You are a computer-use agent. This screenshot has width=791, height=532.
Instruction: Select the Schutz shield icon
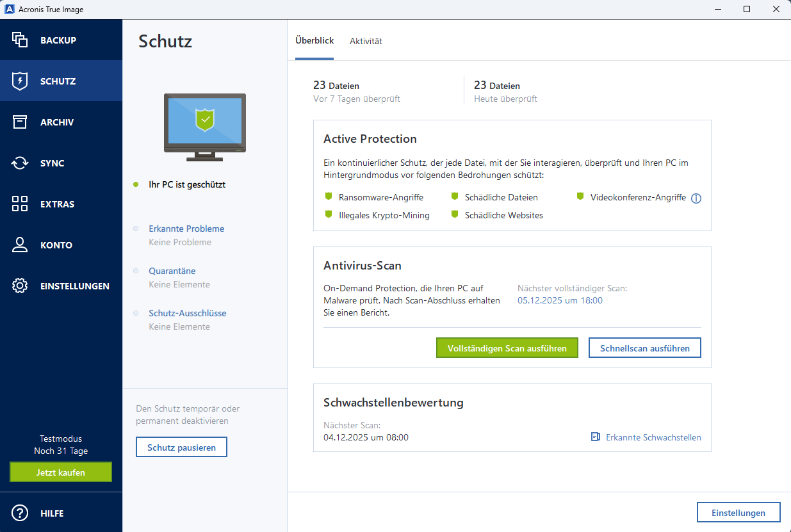(x=19, y=81)
